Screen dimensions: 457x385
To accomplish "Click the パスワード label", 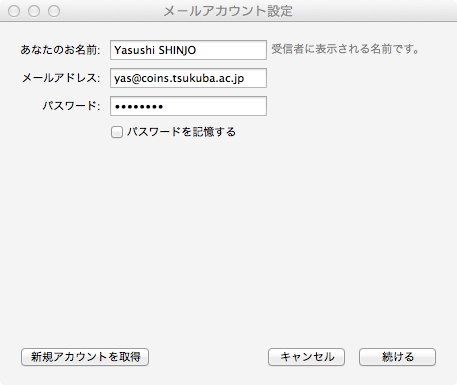I will click(x=71, y=106).
